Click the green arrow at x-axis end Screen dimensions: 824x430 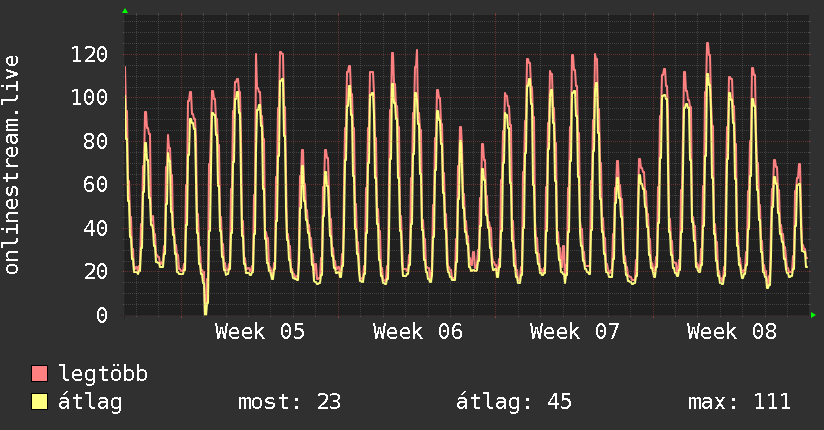point(813,315)
